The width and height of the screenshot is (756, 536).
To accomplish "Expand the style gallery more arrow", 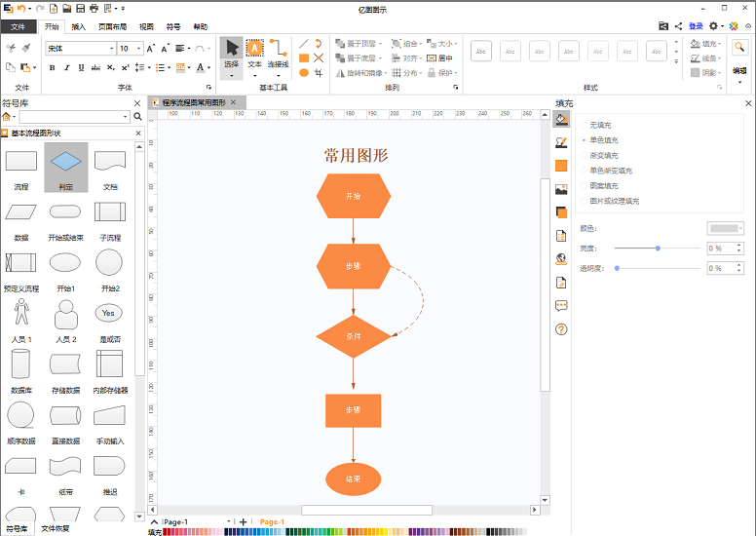I will [676, 61].
